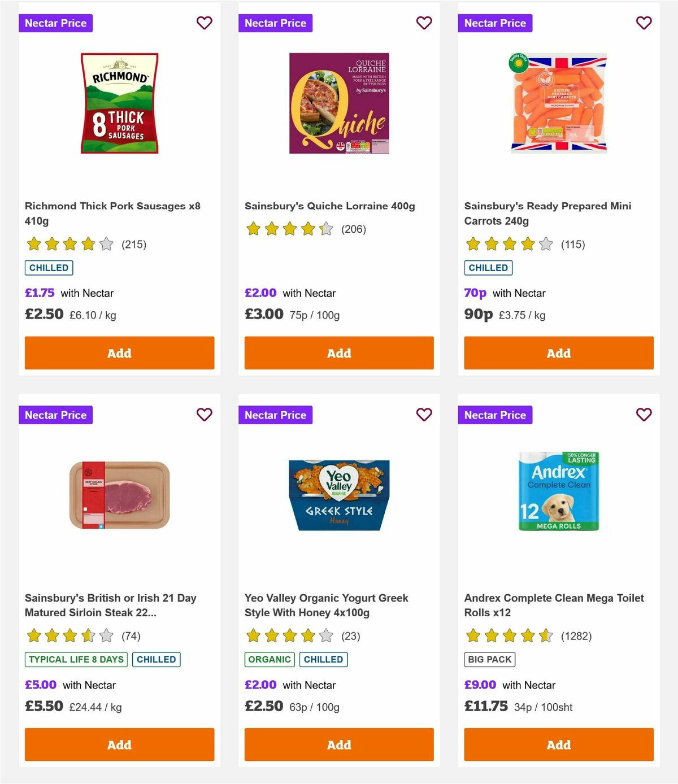Click the star rating on Yeo Valley yogurt
678x784 pixels.
(289, 635)
